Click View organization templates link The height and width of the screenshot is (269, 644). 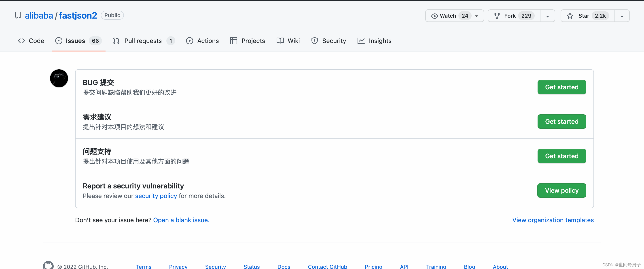[x=553, y=220]
